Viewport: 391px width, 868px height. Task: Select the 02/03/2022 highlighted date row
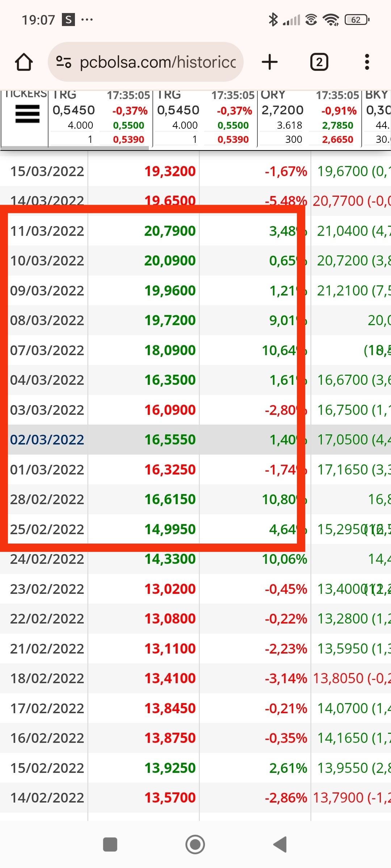point(195,439)
